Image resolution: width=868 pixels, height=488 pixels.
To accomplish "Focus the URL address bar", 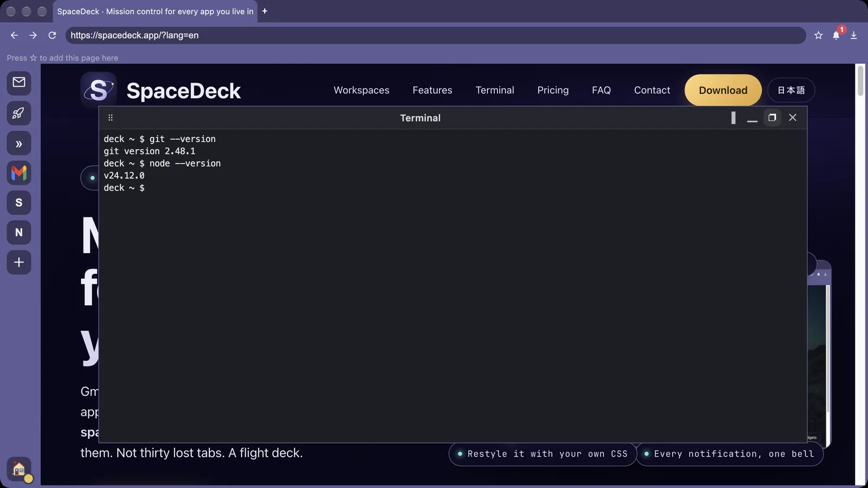I will point(435,35).
